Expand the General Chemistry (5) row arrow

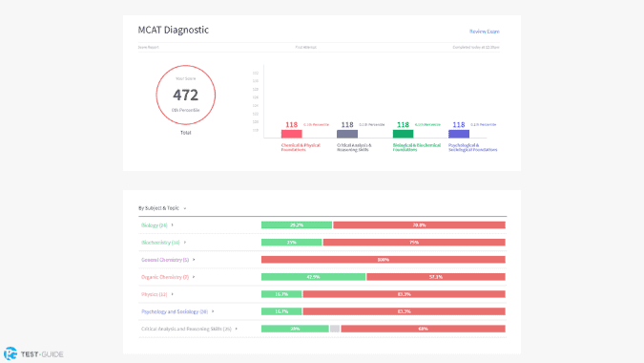click(194, 260)
